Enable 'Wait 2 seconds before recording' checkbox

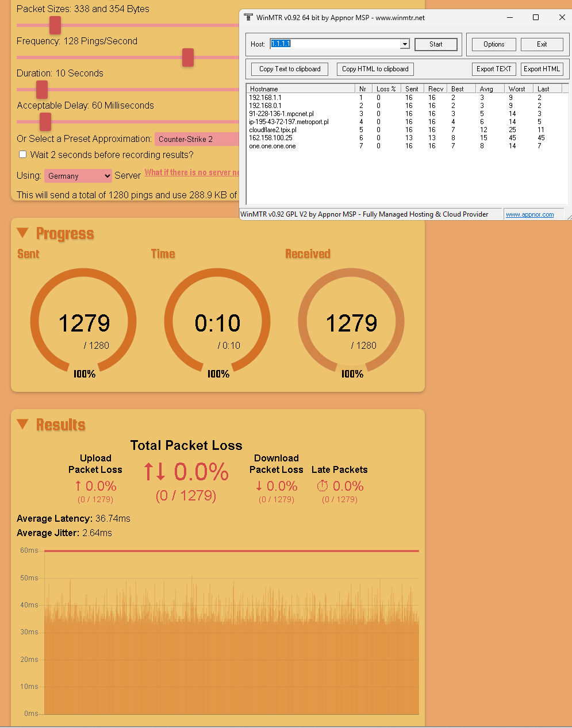point(23,155)
